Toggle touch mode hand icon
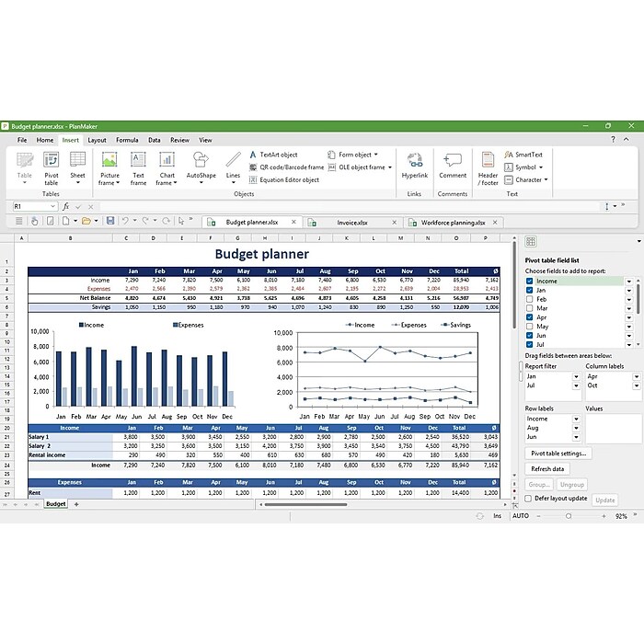This screenshot has width=644, height=644. point(35,221)
